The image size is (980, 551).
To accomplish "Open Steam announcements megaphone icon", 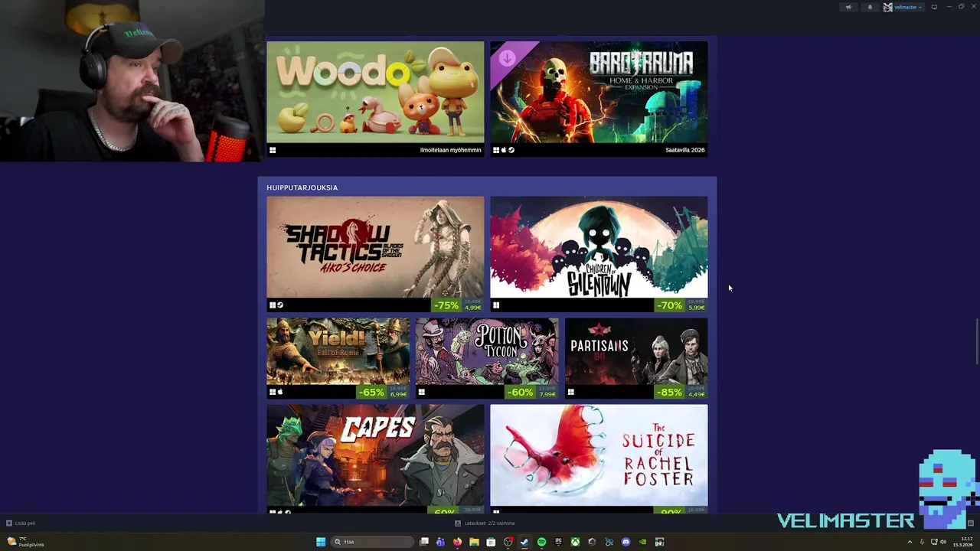I will 848,7.
